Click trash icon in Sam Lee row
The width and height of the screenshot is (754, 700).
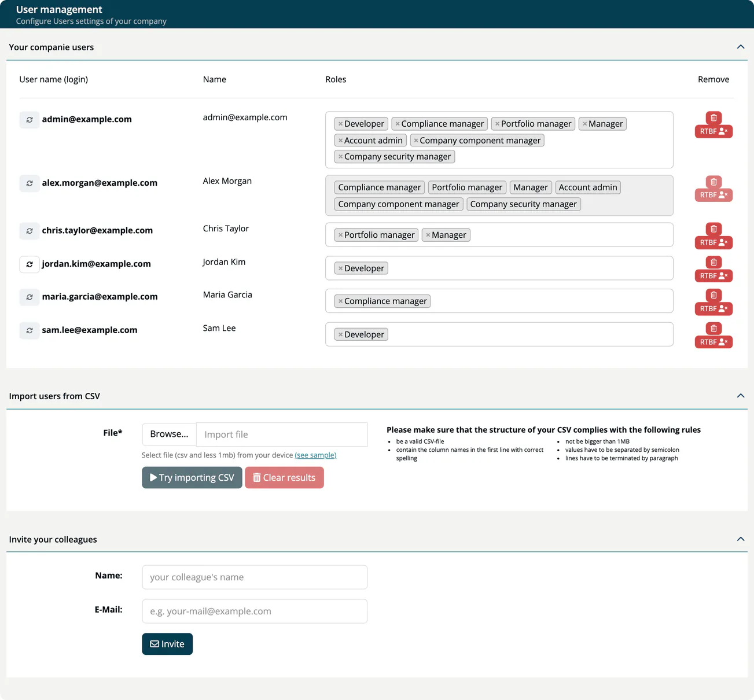(713, 328)
